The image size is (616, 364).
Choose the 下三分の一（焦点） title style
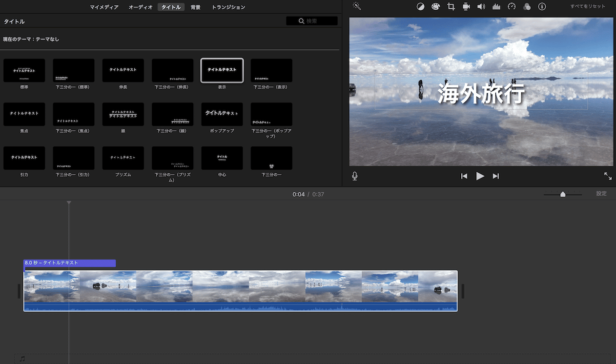click(x=74, y=114)
